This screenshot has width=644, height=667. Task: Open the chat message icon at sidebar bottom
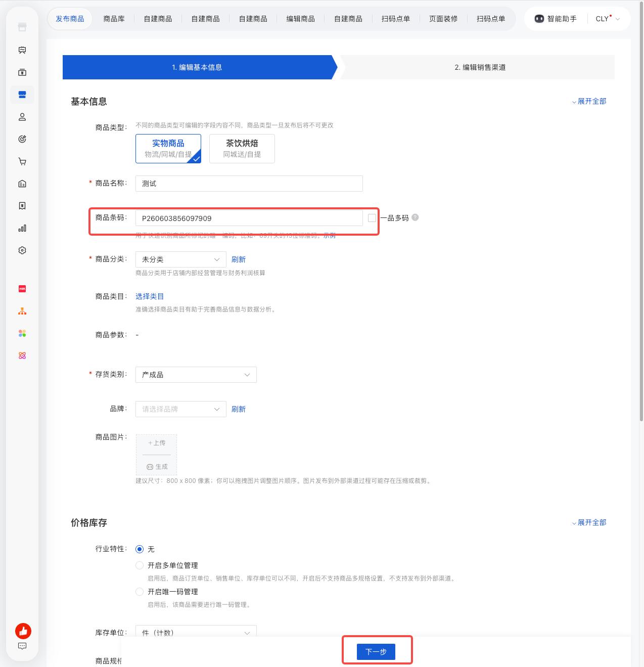click(x=22, y=646)
